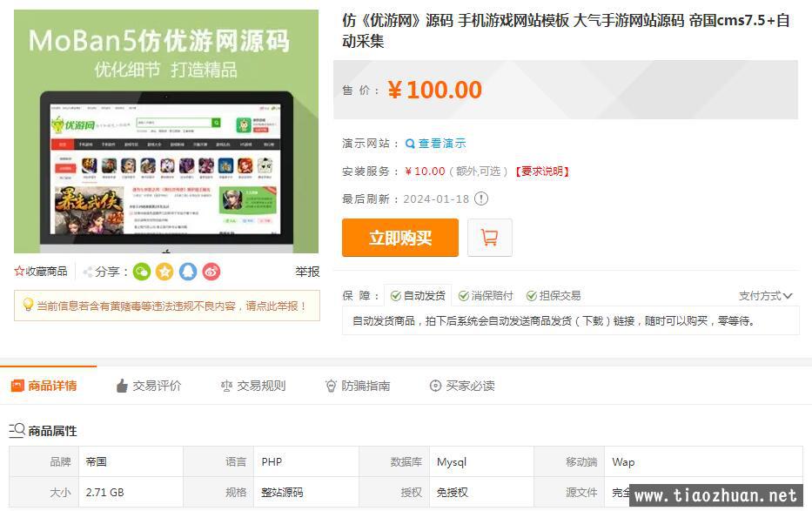812x511 pixels.
Task: Select the 自动发货 guarantee tab
Action: coord(418,296)
